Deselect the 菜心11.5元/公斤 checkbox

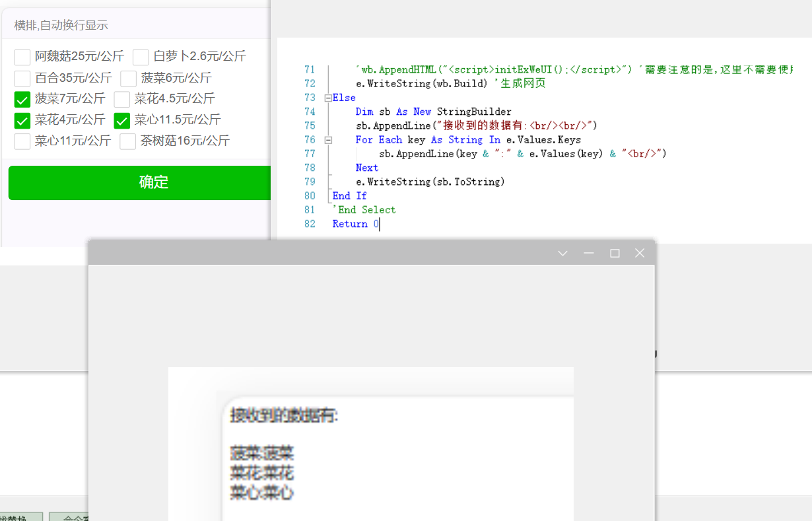point(122,121)
